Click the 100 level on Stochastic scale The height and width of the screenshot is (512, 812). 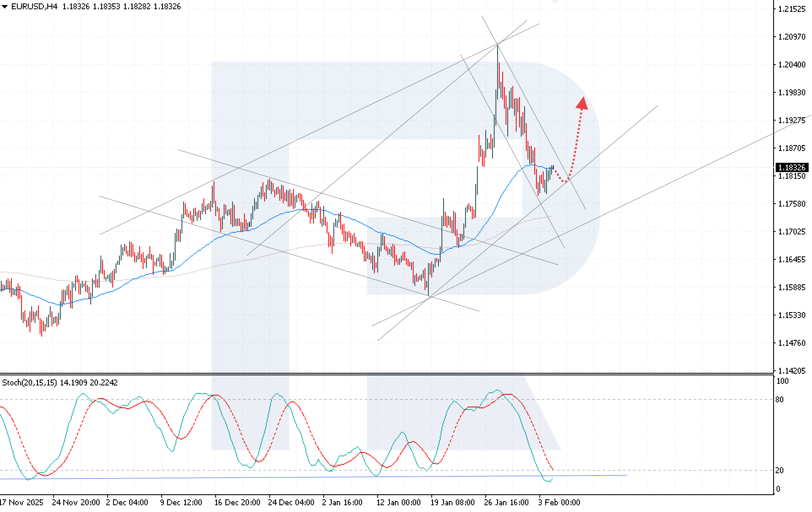[x=782, y=381]
